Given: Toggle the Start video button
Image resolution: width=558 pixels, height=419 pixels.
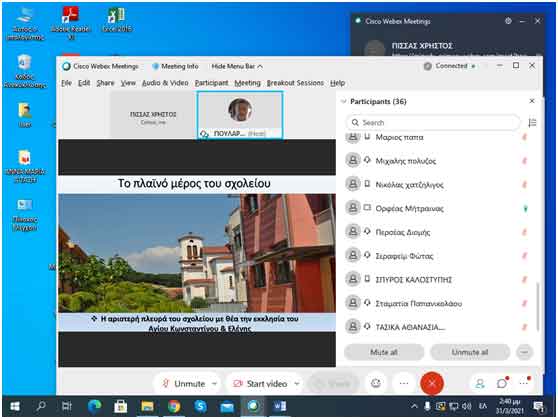Looking at the screenshot, I should (x=260, y=383).
